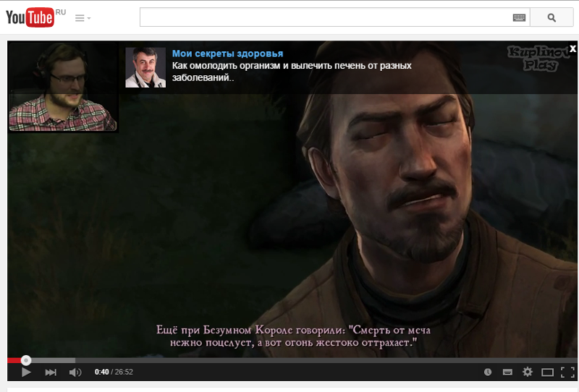Screen dimensions: 579x392
Task: Open the on-screen keyboard icon in search box
Action: pos(519,17)
